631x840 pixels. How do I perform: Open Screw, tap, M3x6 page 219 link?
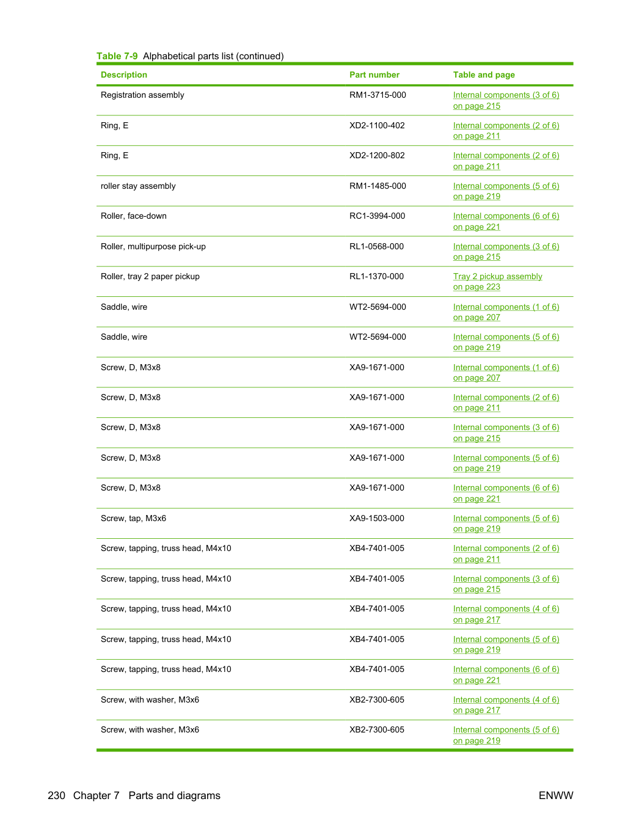(506, 524)
